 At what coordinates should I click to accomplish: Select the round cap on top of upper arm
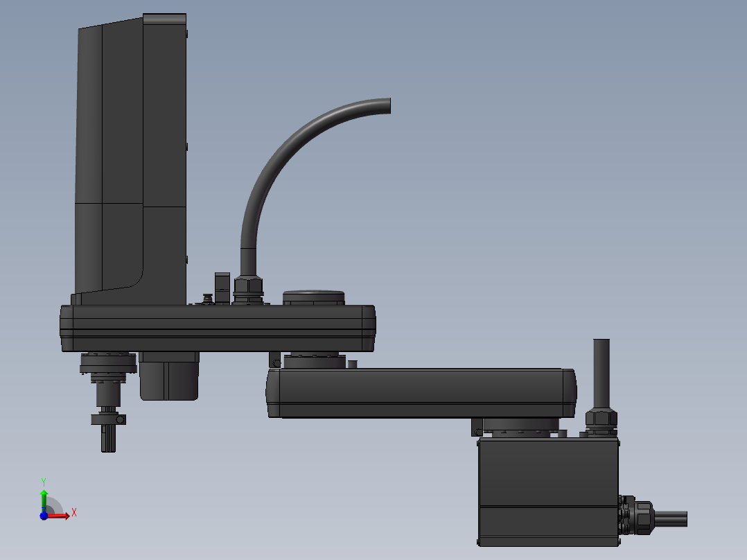[x=313, y=297]
